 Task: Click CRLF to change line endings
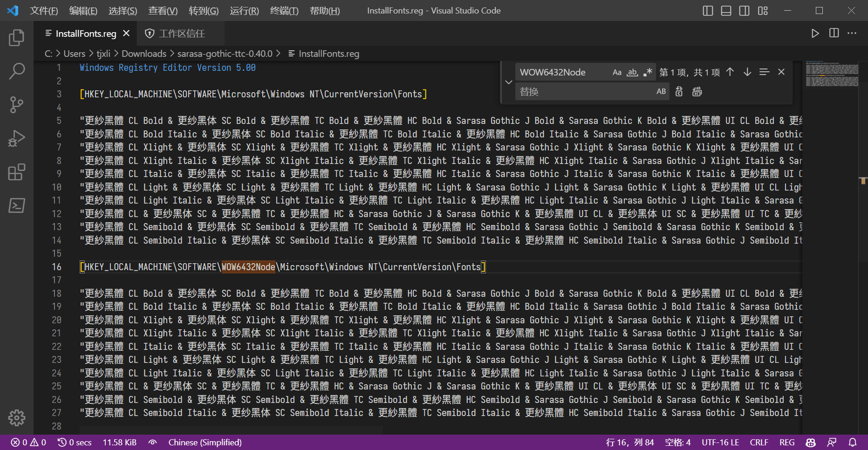click(759, 442)
